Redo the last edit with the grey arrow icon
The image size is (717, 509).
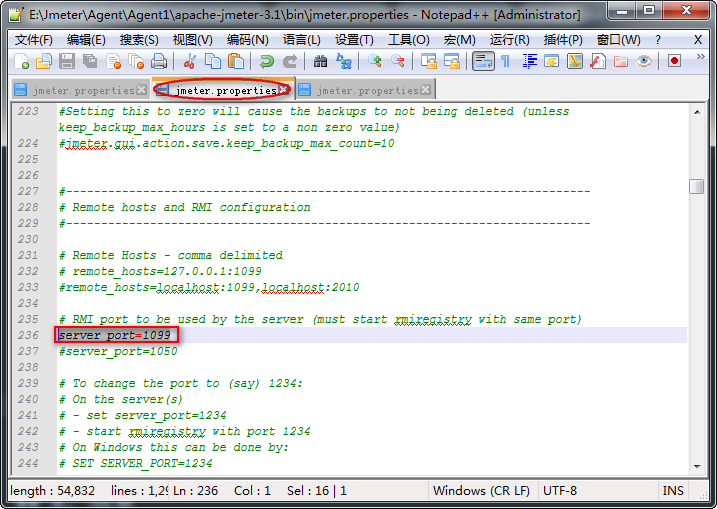point(290,61)
